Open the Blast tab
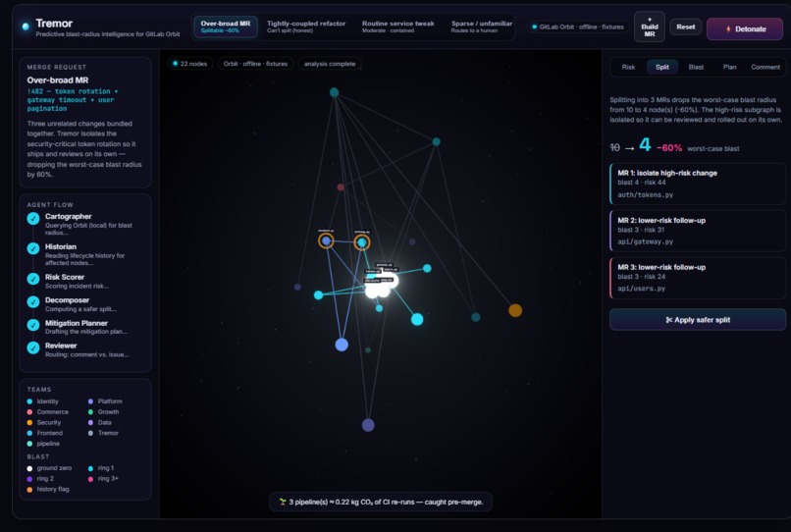This screenshot has width=791, height=532. point(696,67)
